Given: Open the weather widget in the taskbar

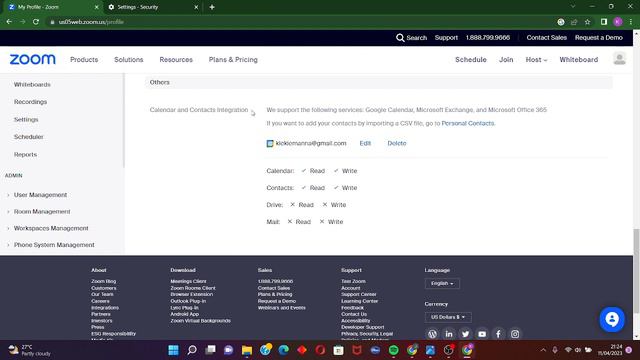Looking at the screenshot, I should pyautogui.click(x=29, y=350).
